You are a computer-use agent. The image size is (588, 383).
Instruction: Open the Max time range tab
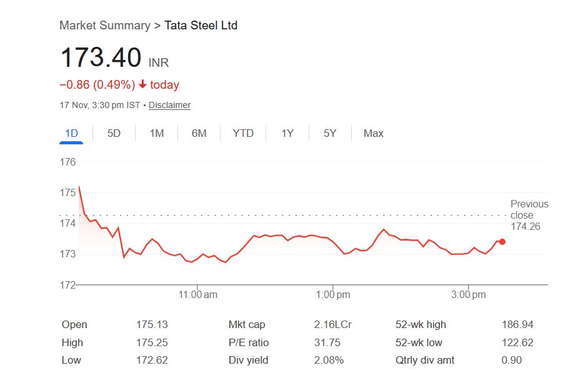(374, 133)
